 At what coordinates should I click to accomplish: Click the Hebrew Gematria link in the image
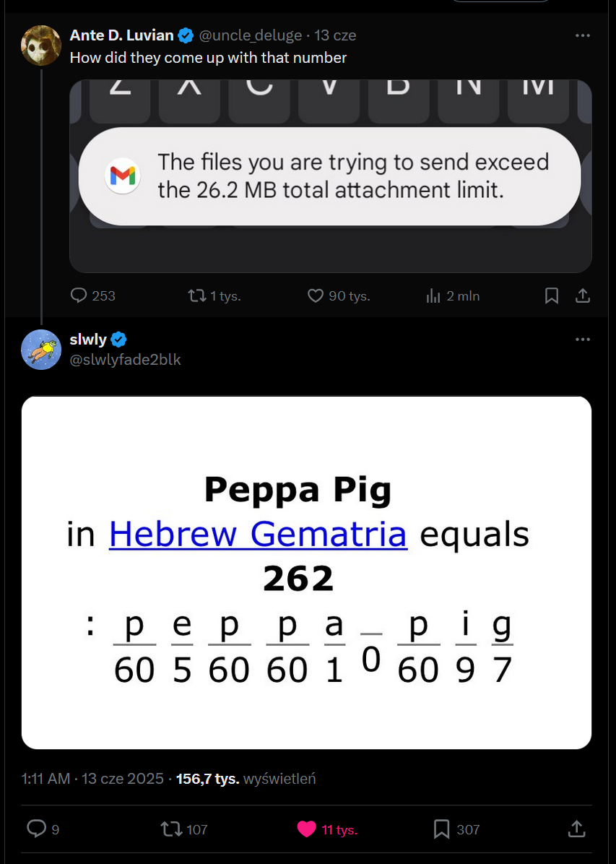pyautogui.click(x=258, y=535)
